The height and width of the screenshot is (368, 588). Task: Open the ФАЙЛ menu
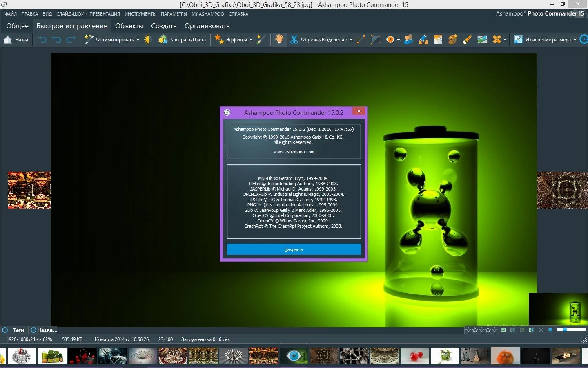pos(11,14)
